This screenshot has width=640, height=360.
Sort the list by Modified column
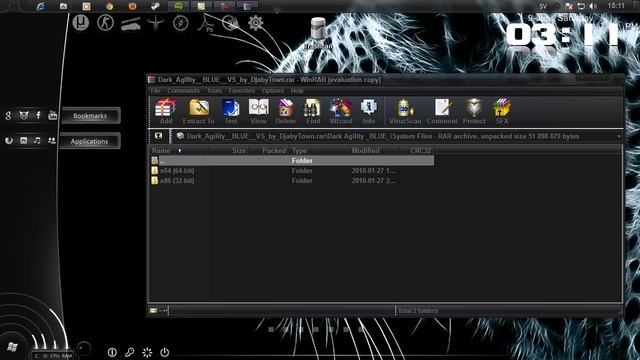[x=365, y=151]
